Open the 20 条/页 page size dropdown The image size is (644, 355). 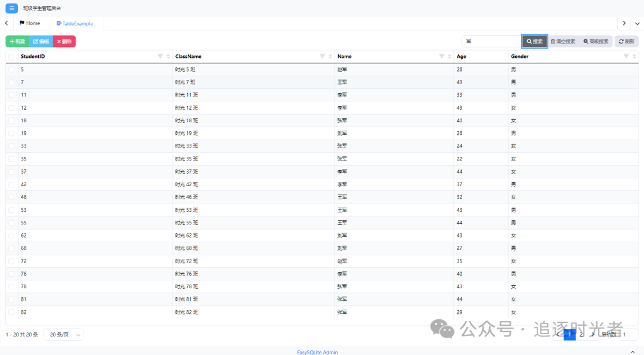pyautogui.click(x=63, y=334)
